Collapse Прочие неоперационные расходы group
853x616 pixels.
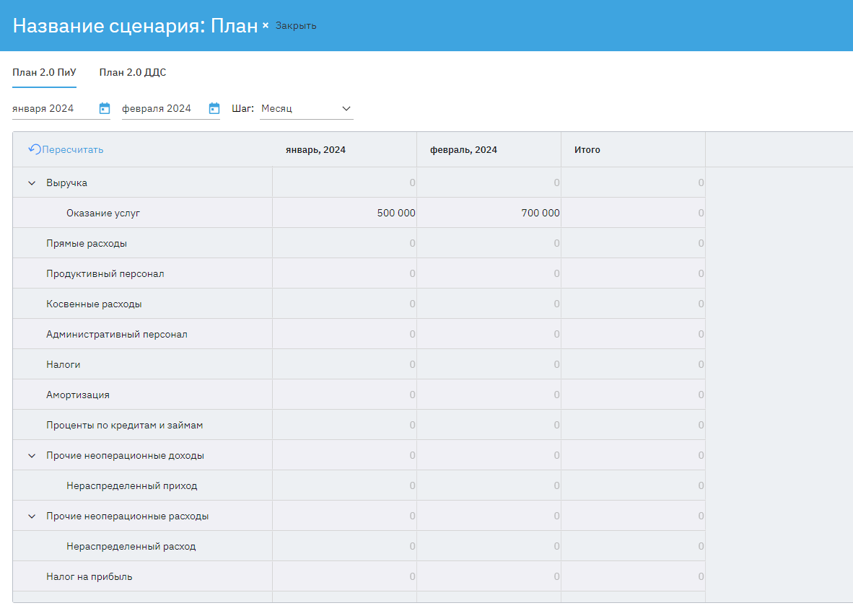[32, 516]
